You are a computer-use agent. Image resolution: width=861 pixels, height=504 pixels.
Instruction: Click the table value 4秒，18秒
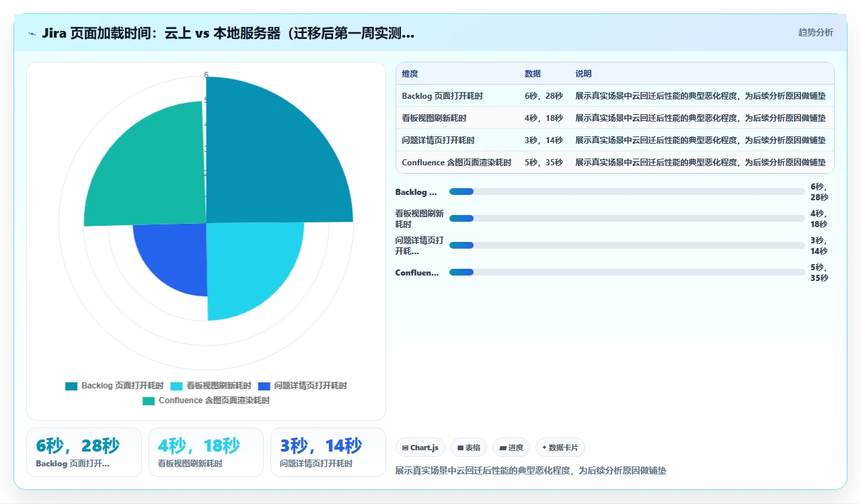[544, 118]
